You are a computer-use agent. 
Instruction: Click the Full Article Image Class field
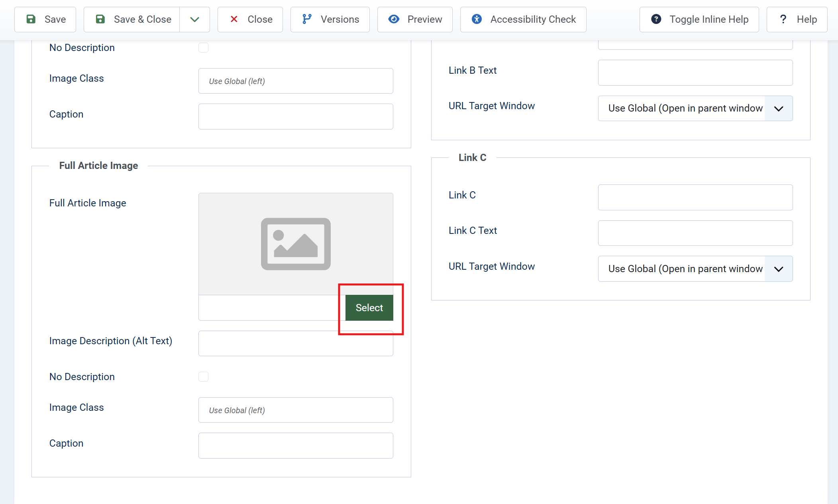point(296,410)
